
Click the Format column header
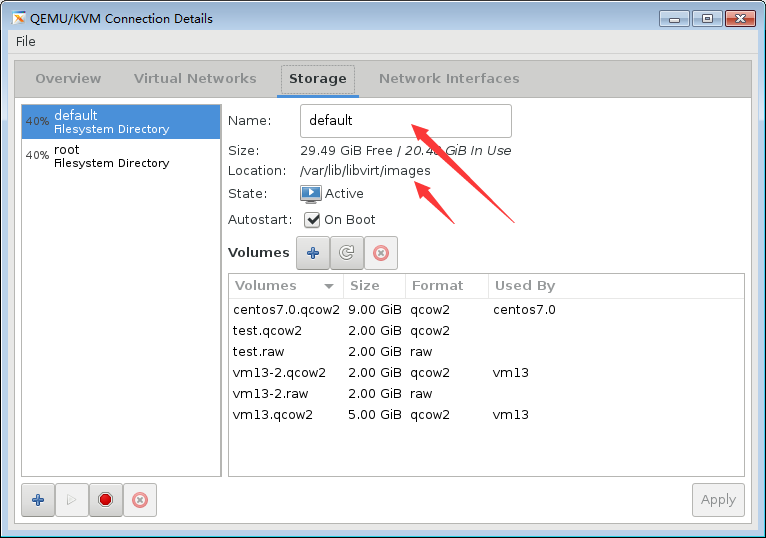click(447, 286)
